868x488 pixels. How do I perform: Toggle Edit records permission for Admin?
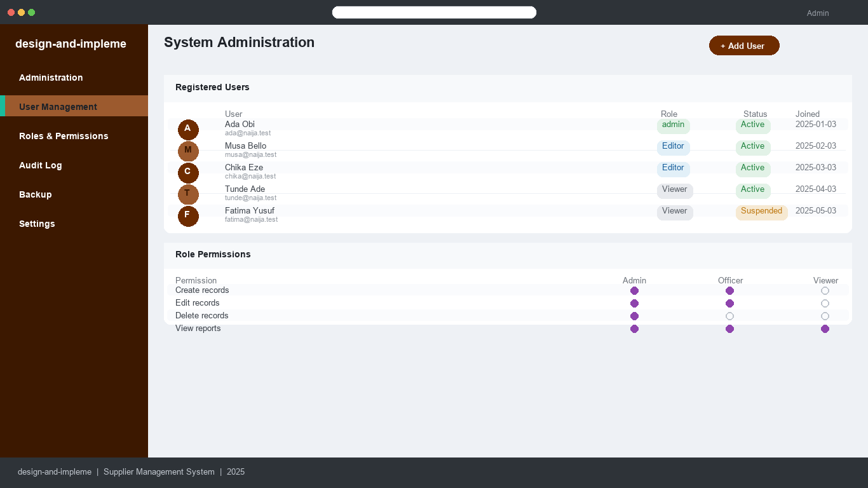click(x=634, y=304)
